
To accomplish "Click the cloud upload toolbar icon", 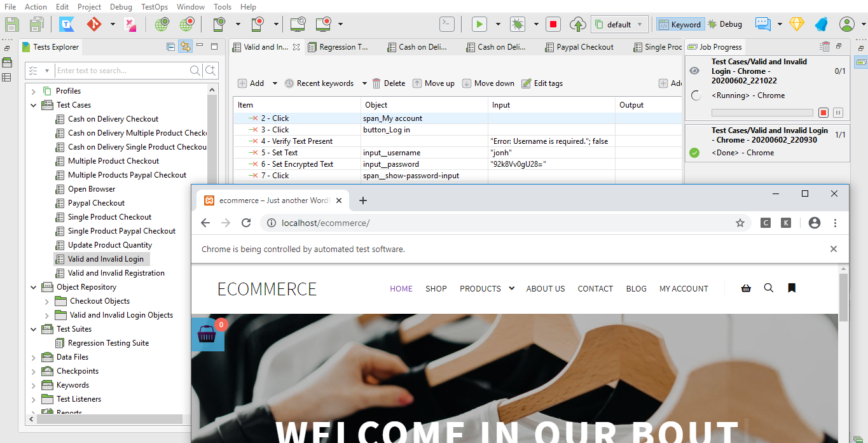I will [x=577, y=24].
